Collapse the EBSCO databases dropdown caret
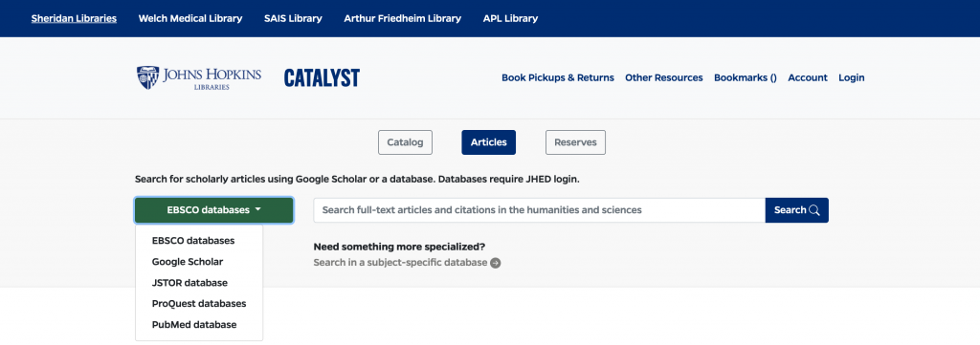Viewport: 980px width, 345px height. pos(257,210)
